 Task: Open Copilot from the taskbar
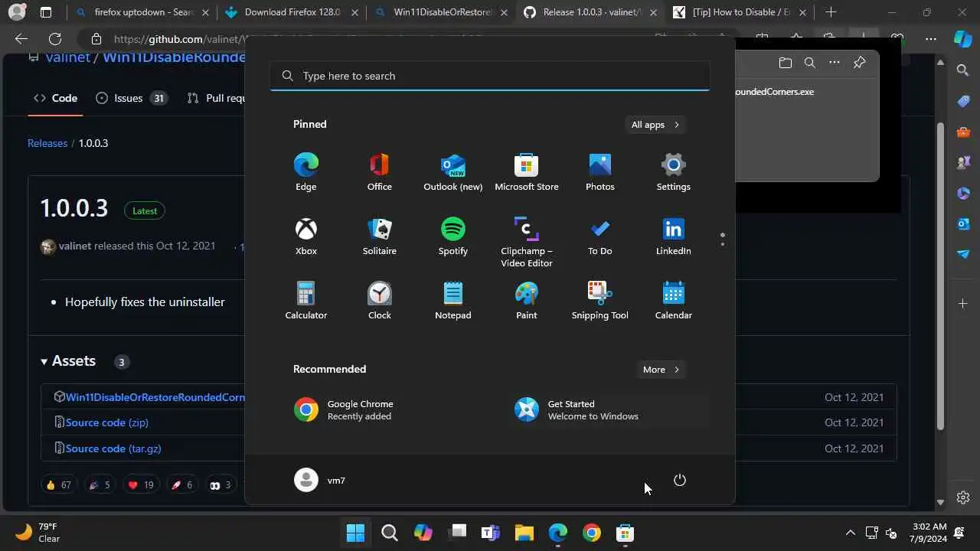(x=423, y=533)
